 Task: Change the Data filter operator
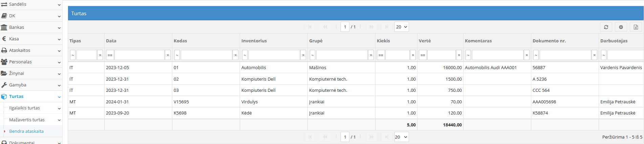tap(110, 55)
